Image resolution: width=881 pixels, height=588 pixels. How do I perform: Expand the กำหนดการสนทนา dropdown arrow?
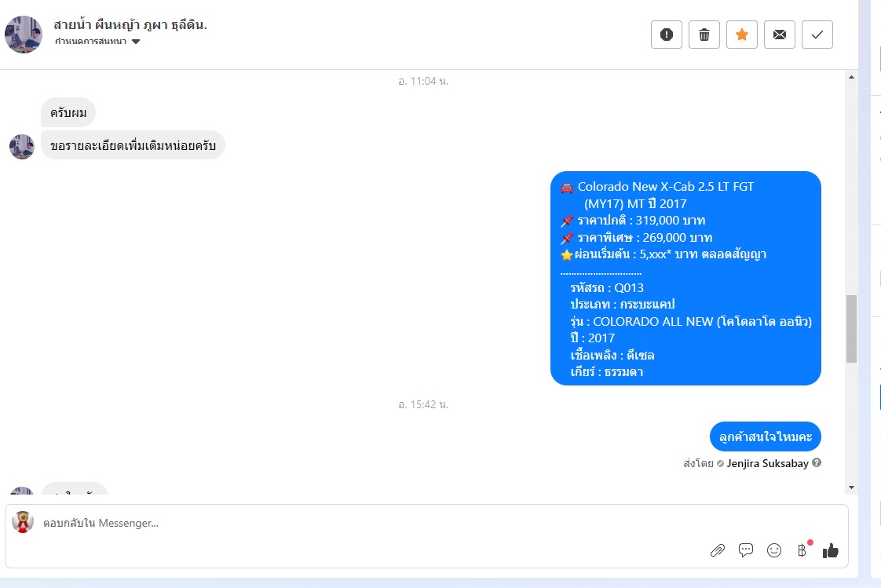pos(135,42)
